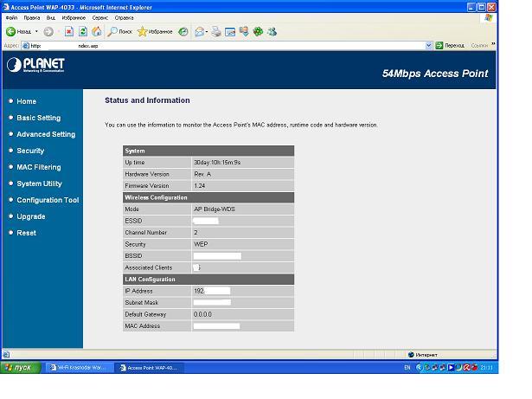Click the Back navigation button
The image size is (532, 399).
[x=19, y=31]
